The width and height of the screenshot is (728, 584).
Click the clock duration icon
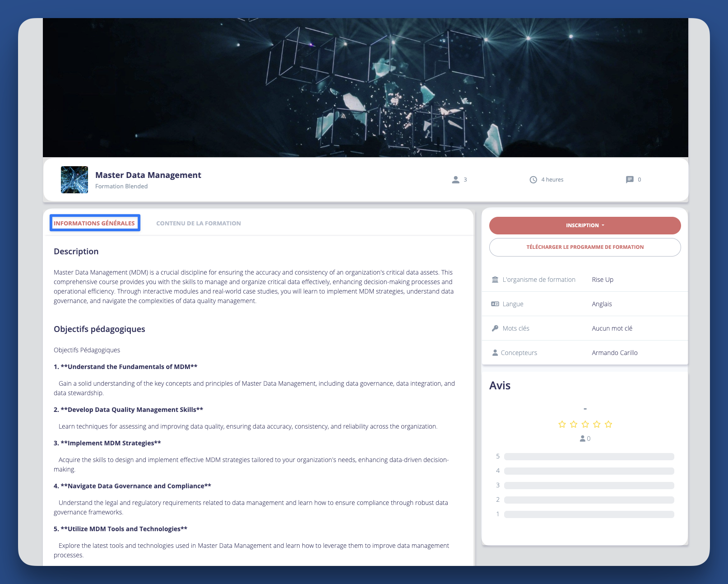tap(533, 180)
